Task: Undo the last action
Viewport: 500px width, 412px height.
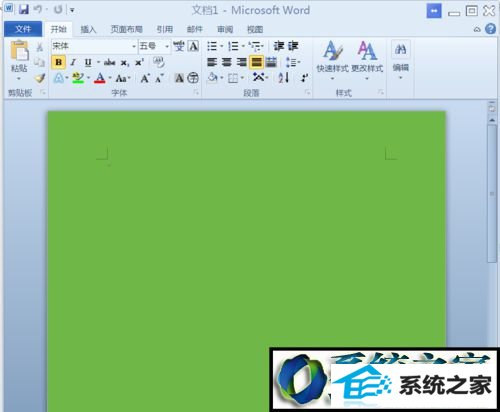Action: pyautogui.click(x=38, y=9)
